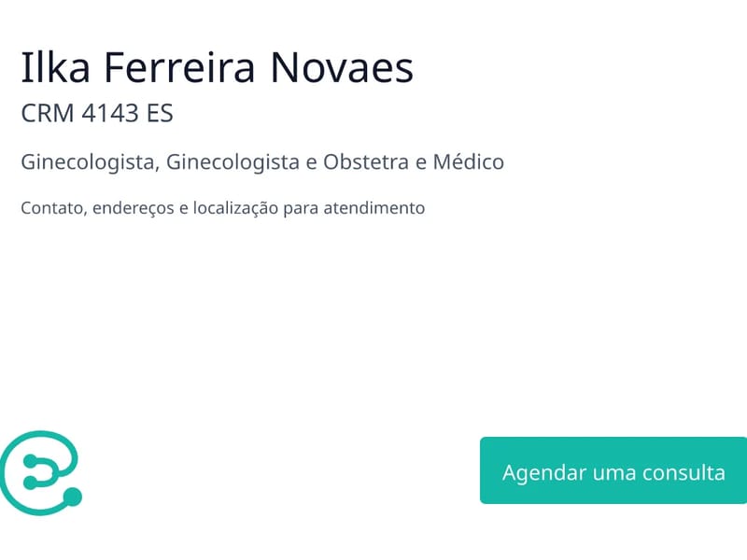Select the CRM 4143 ES registration text

(x=97, y=114)
